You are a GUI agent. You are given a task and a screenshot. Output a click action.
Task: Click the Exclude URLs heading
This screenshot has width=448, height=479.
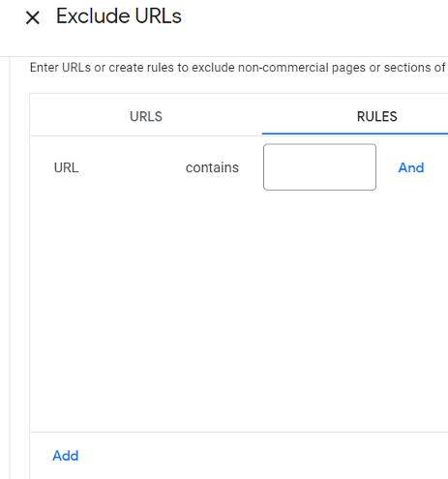point(119,16)
